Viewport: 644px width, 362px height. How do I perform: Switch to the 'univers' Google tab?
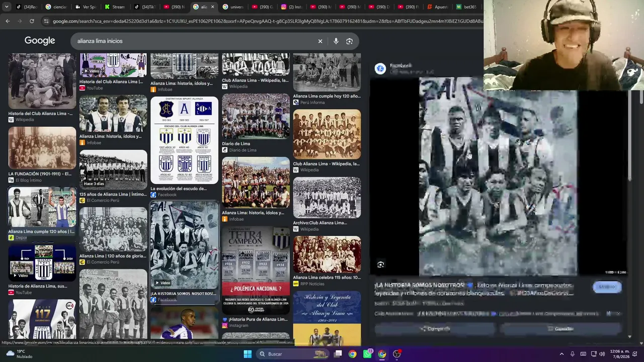233,7
